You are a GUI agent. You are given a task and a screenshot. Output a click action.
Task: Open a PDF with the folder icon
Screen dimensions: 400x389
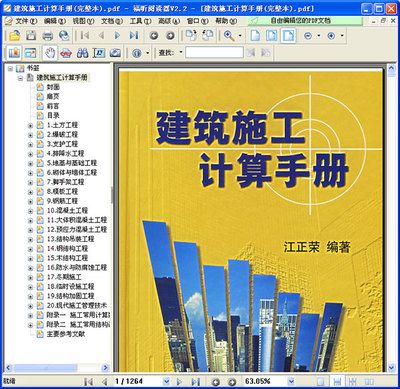14,35
